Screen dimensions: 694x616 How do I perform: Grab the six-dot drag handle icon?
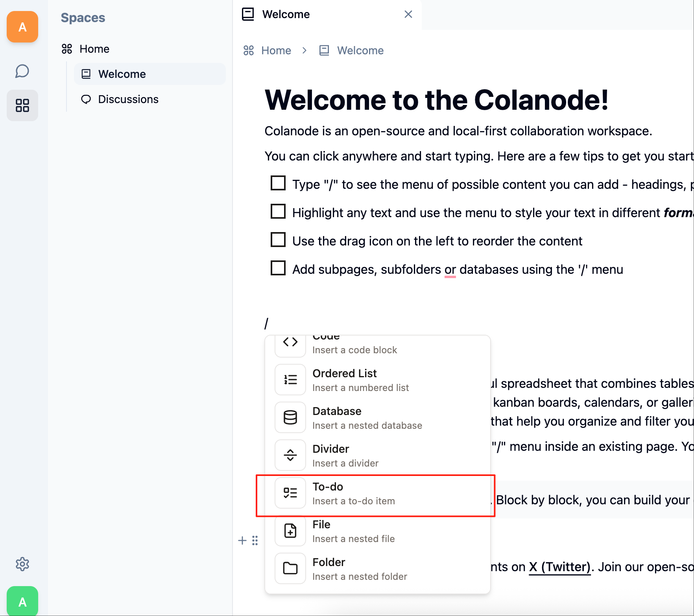255,540
